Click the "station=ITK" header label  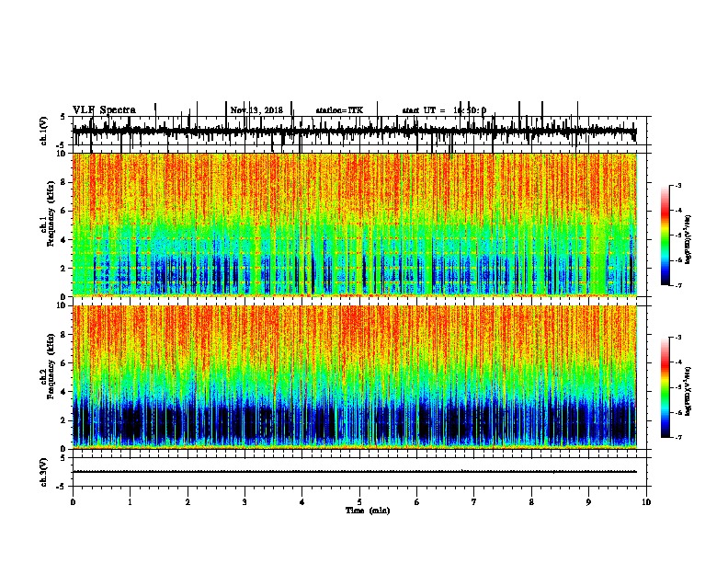pyautogui.click(x=339, y=110)
